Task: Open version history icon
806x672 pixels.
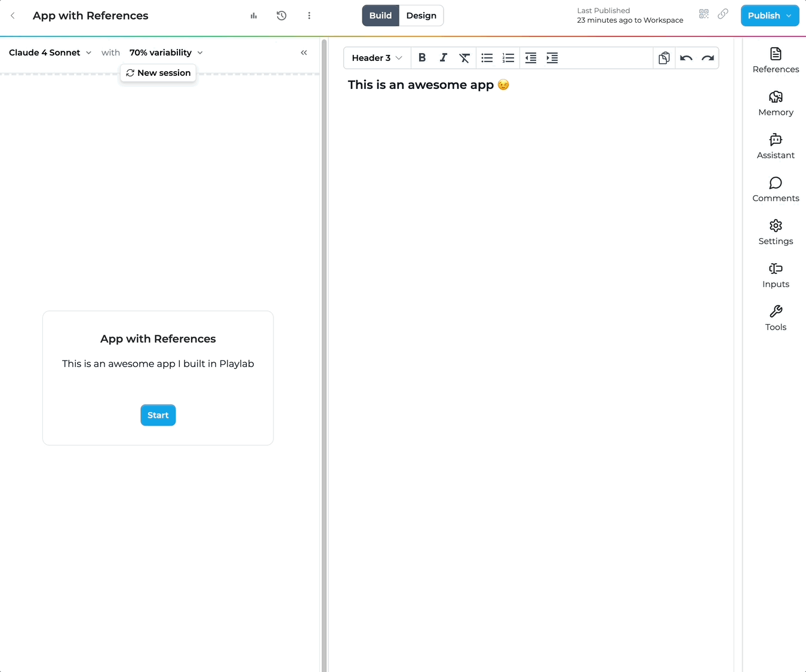Action: (x=281, y=16)
